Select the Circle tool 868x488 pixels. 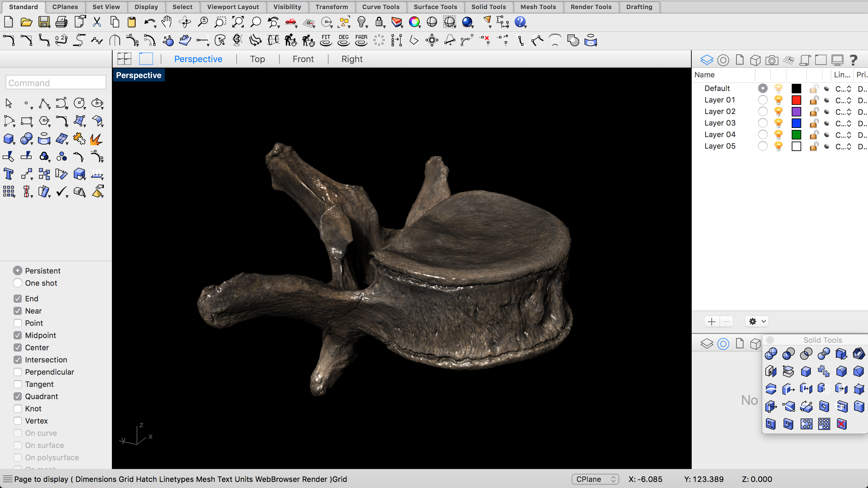79,103
